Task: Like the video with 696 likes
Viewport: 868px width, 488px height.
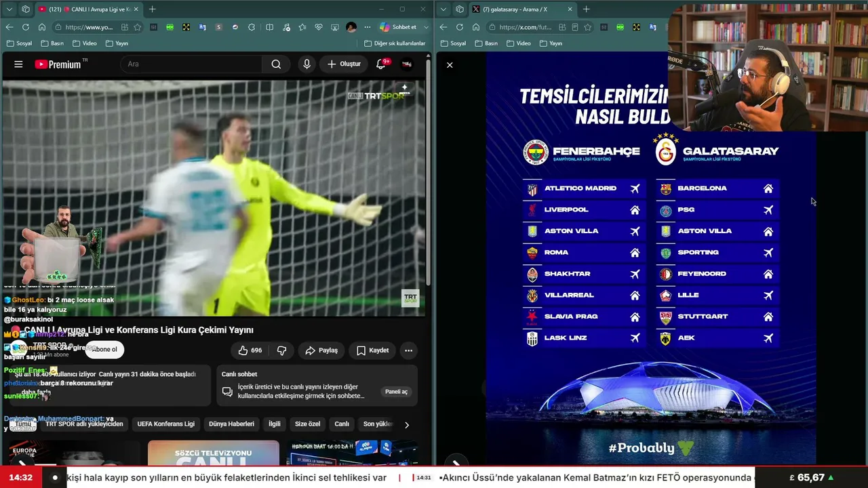Action: pos(250,350)
